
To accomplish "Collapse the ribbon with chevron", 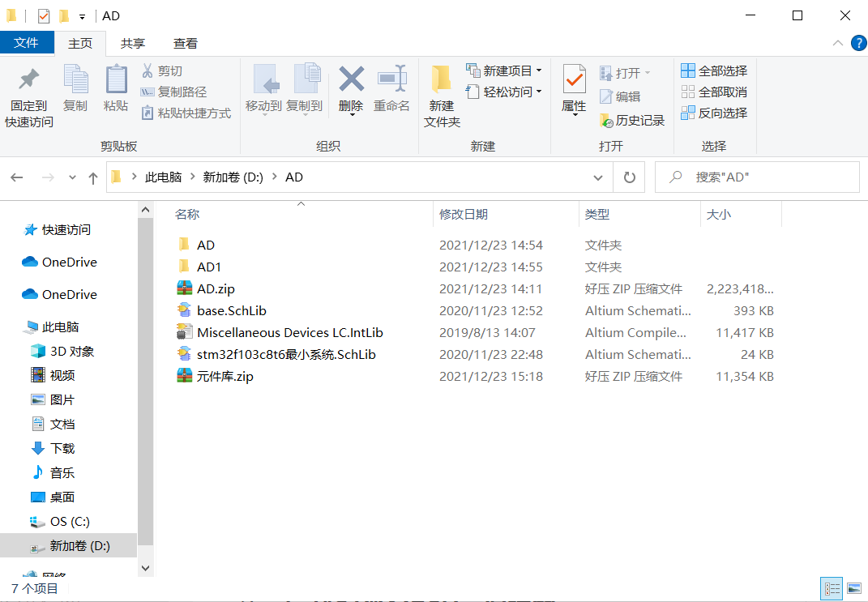I will tap(837, 43).
